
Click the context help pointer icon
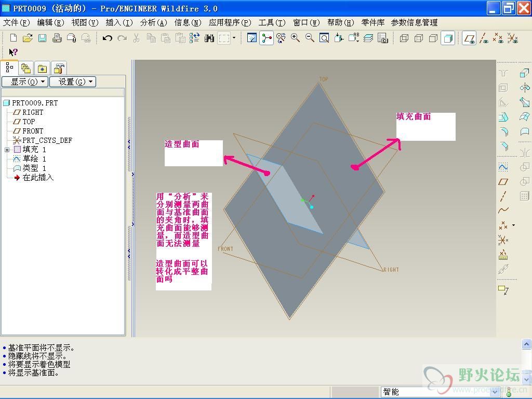13,52
